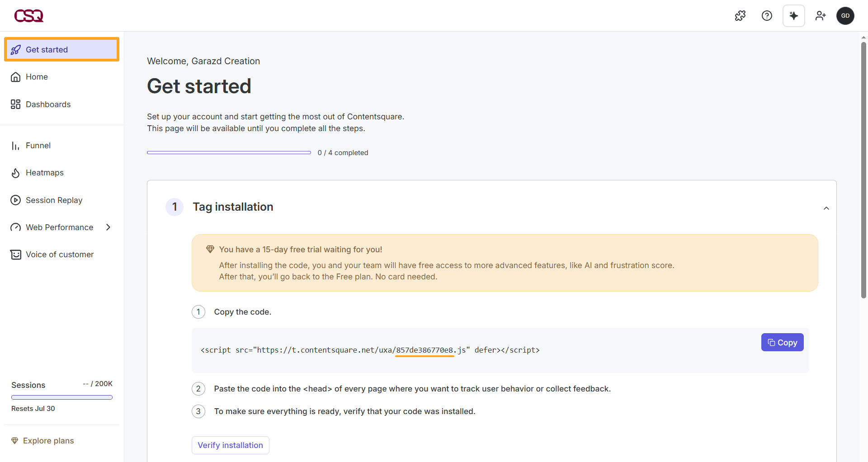Go to Home in the sidebar
The image size is (868, 462).
pyautogui.click(x=62, y=77)
